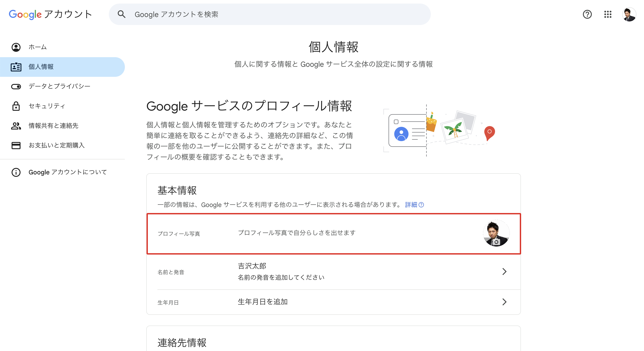Click the search magnifier icon
This screenshot has height=351, width=644.
tap(122, 14)
